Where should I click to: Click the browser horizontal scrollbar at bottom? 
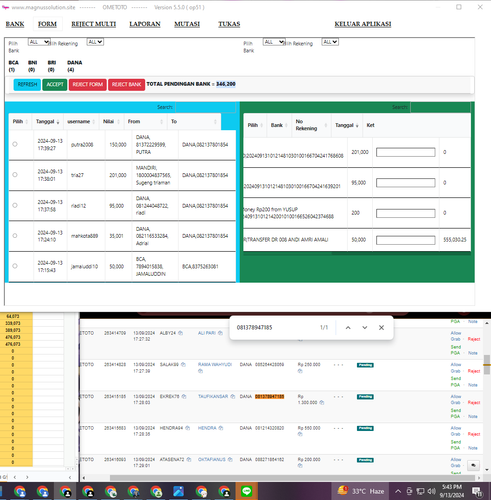point(292,478)
